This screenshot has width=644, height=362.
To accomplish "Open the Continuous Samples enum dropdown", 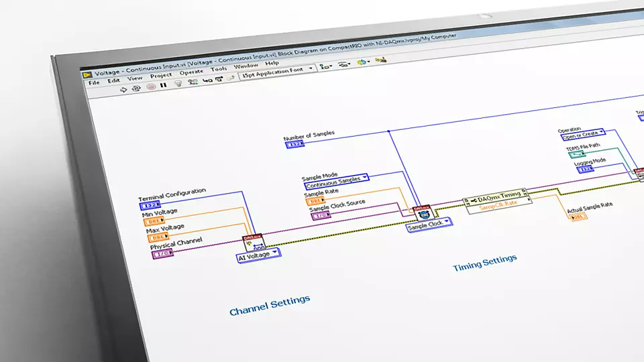I will tap(336, 181).
